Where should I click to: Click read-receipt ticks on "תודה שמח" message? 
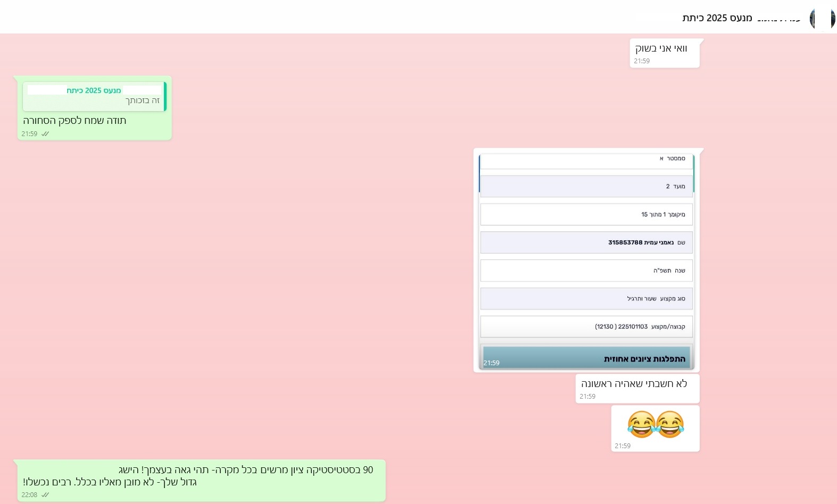click(x=45, y=134)
